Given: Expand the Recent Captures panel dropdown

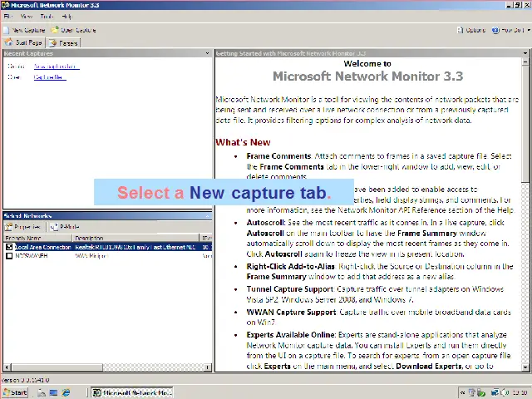Looking at the screenshot, I should [x=207, y=53].
